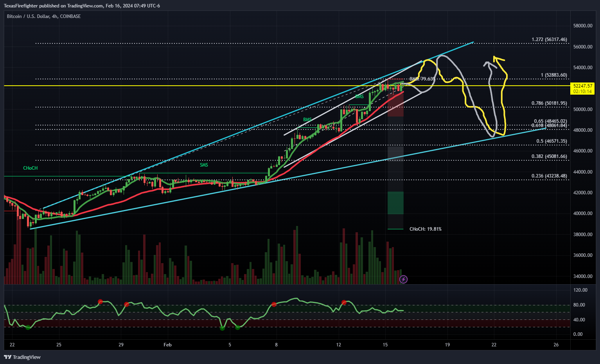The width and height of the screenshot is (600, 364).
Task: Click the 34000.00 price axis label
Action: tap(583, 276)
